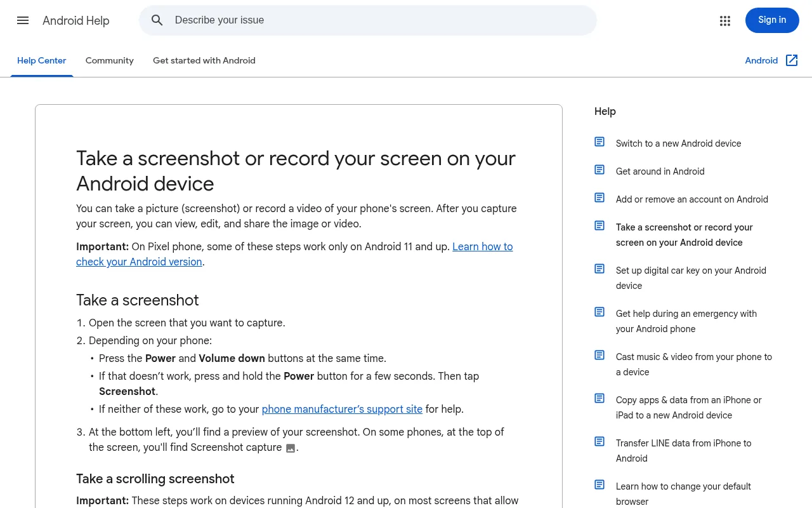The height and width of the screenshot is (508, 812).
Task: Open Get around in Android article
Action: click(660, 171)
